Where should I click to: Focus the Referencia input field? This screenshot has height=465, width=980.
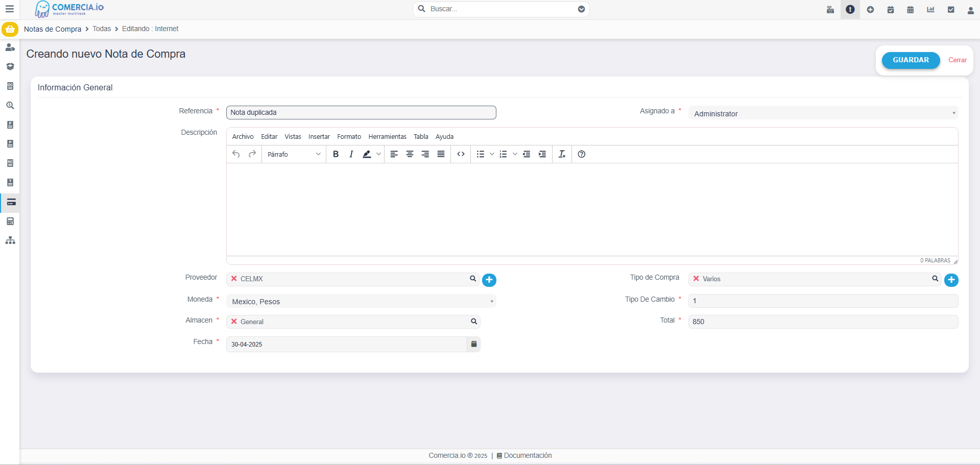(x=361, y=112)
